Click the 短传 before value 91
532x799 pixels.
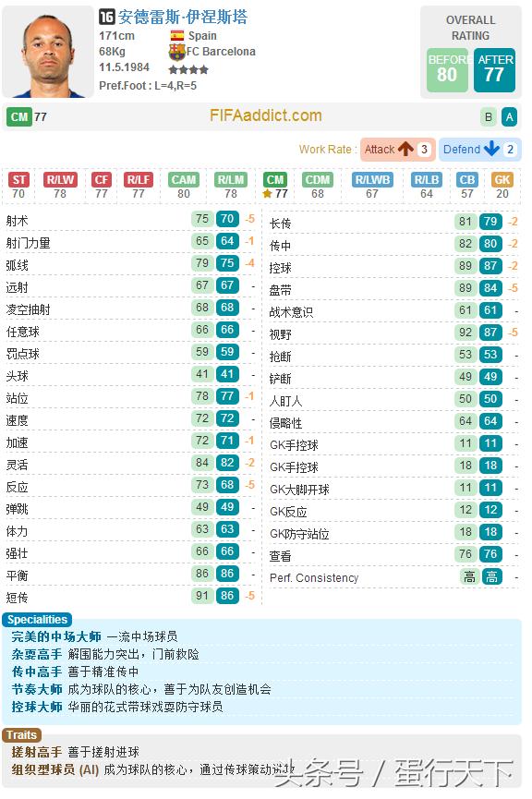202,596
